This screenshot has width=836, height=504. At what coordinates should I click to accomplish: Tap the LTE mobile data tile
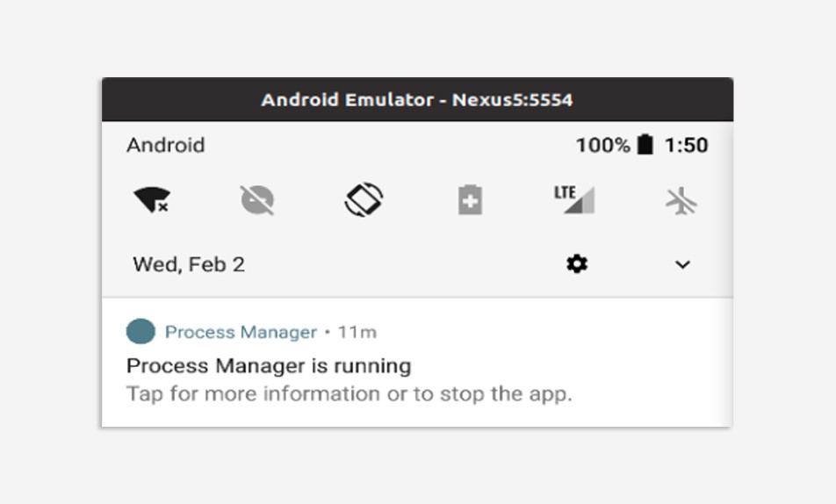[574, 199]
